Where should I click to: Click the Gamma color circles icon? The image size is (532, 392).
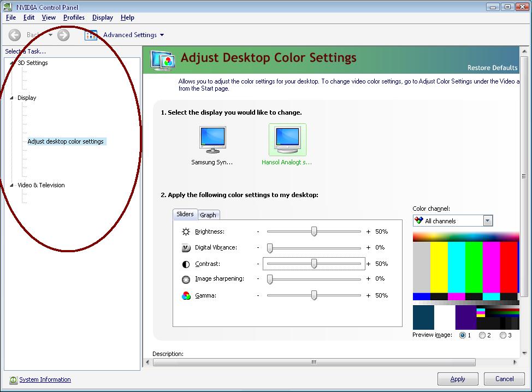click(186, 296)
